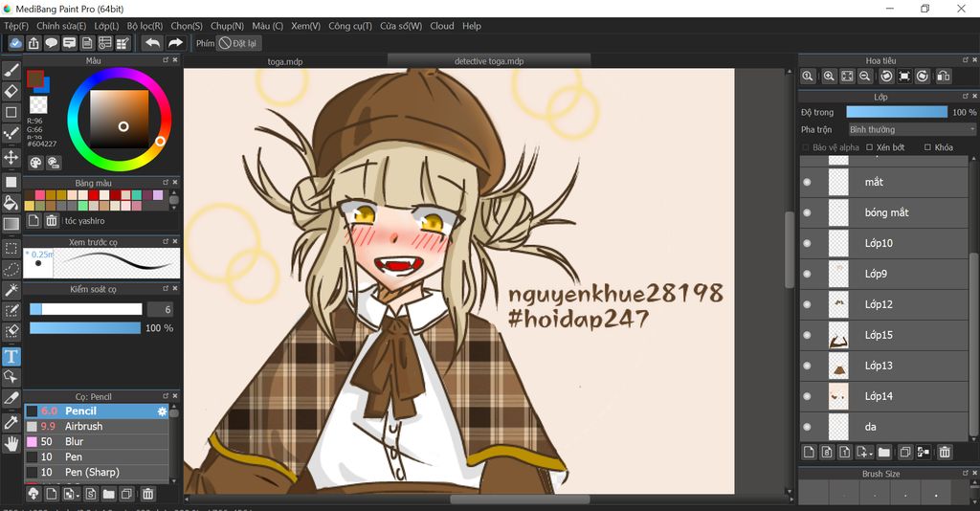The width and height of the screenshot is (980, 511).
Task: Select the Blur brush
Action: pyautogui.click(x=97, y=442)
